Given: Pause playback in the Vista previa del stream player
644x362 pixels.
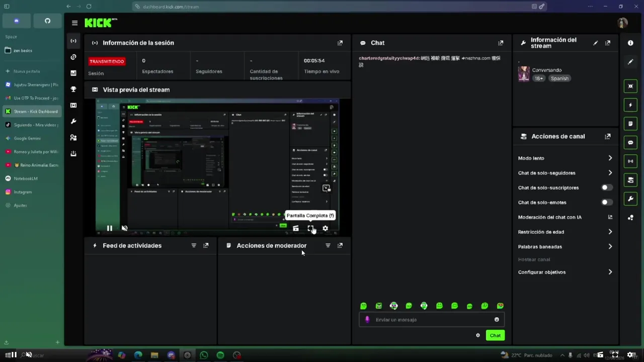Looking at the screenshot, I should pyautogui.click(x=109, y=228).
